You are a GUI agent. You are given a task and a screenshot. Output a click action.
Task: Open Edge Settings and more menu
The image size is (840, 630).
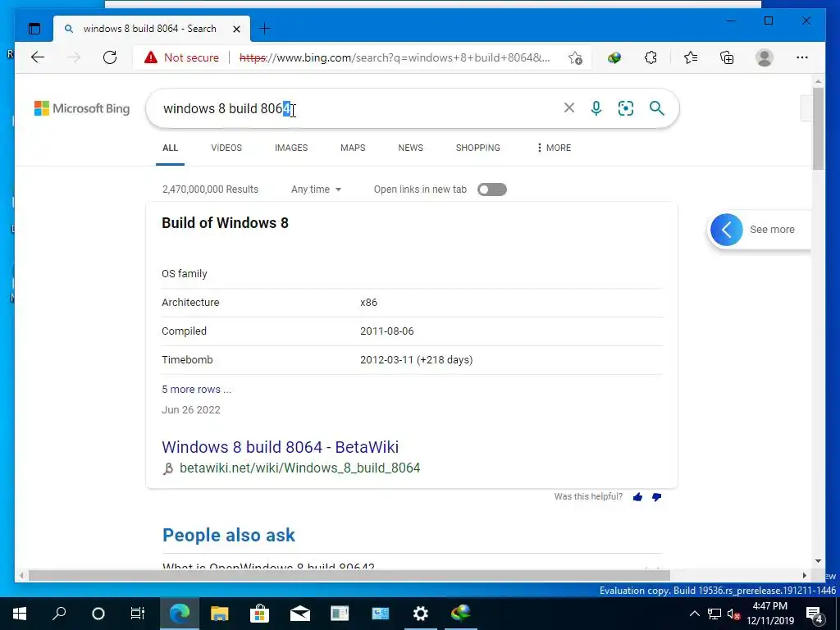tap(802, 57)
